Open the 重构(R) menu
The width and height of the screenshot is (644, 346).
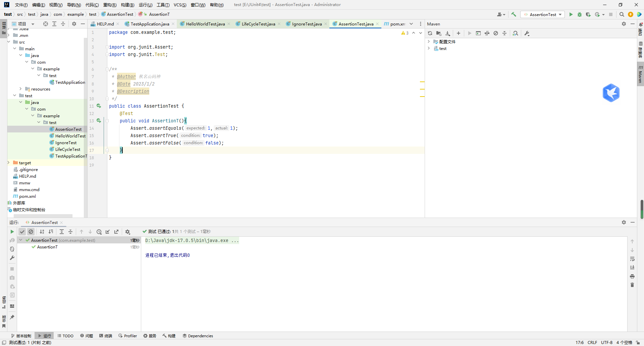tap(110, 5)
